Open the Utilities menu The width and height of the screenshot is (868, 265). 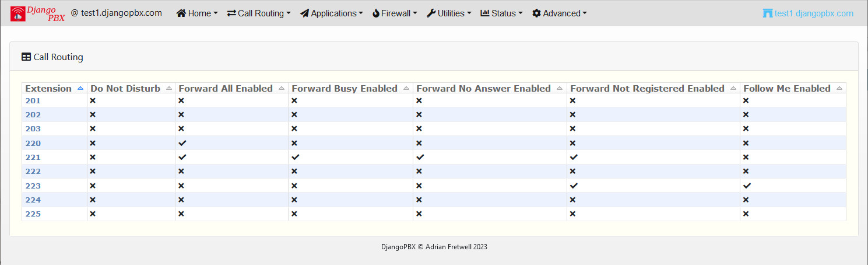[449, 13]
